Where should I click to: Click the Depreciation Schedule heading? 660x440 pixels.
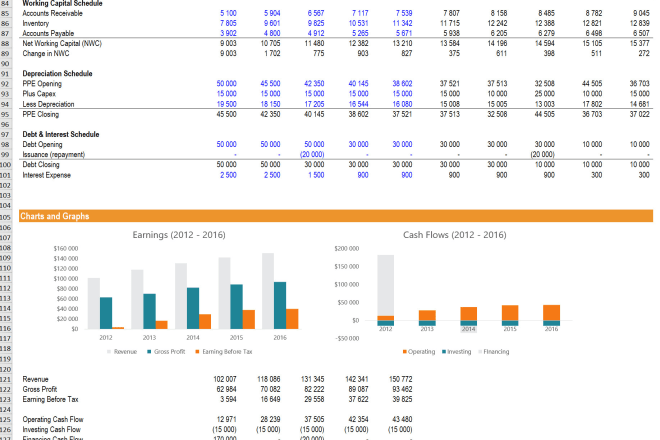point(57,74)
